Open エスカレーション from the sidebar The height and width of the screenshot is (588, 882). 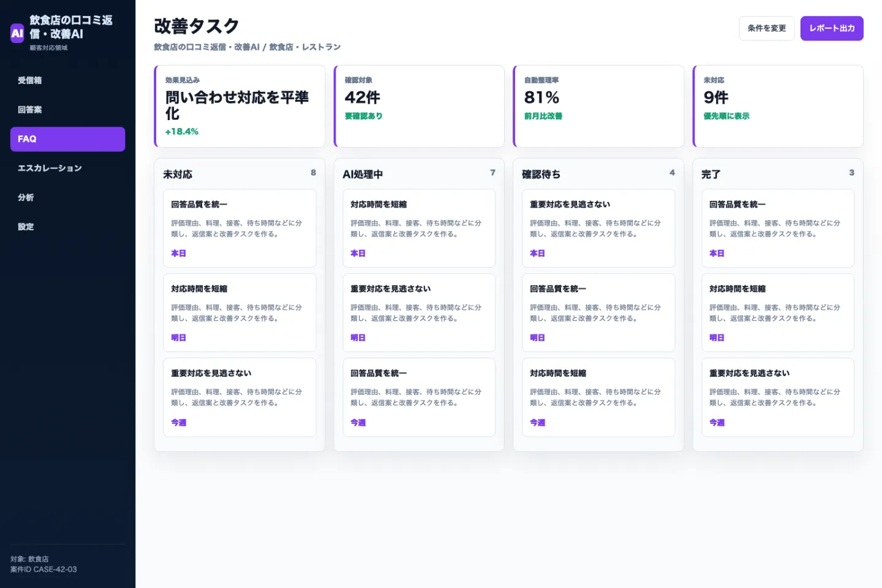click(67, 168)
